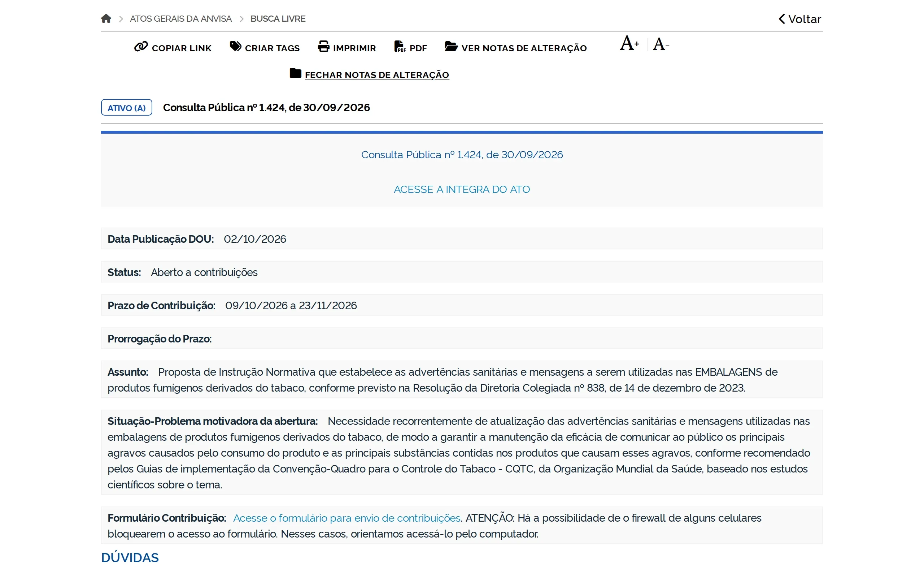
Task: Click the chain link icon for Copiar Link
Action: click(x=140, y=47)
